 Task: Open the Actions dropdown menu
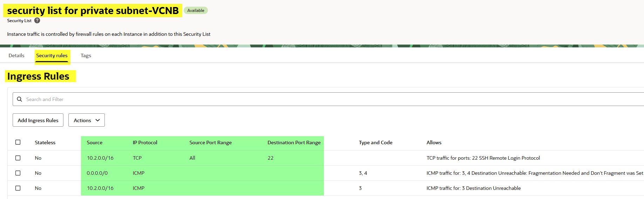pos(86,120)
